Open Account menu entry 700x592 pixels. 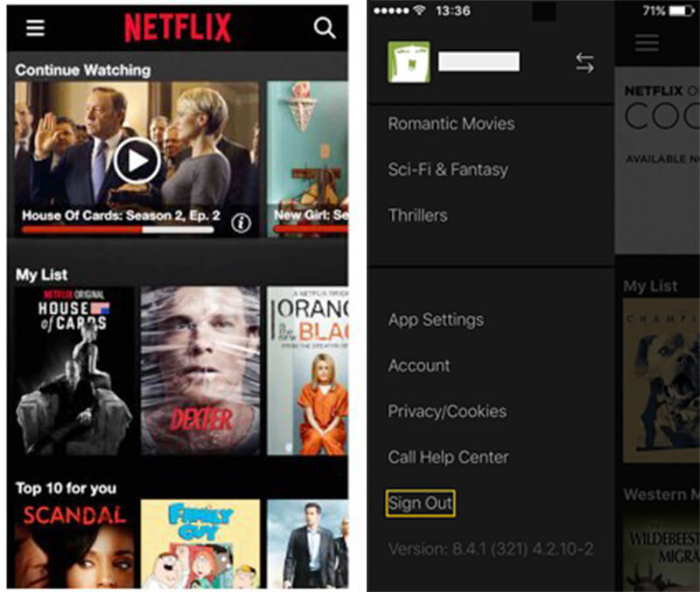[419, 366]
